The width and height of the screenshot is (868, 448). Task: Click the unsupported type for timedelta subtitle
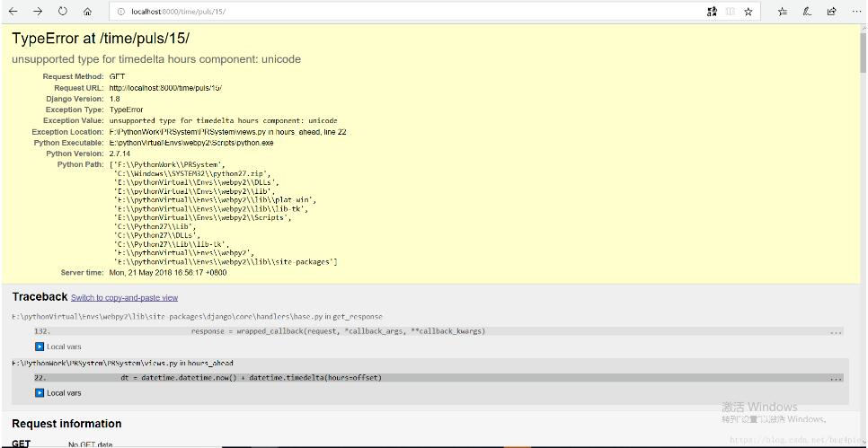tap(156, 59)
